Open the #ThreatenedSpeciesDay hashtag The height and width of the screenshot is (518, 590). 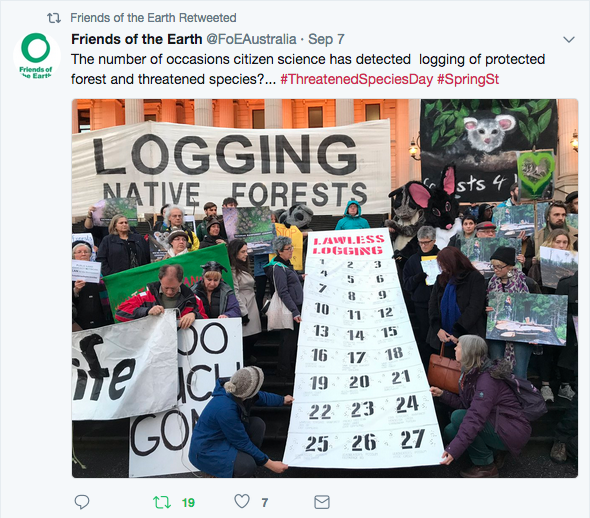357,79
